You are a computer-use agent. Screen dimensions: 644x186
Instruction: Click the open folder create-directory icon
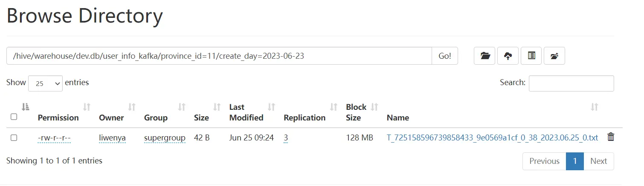484,56
